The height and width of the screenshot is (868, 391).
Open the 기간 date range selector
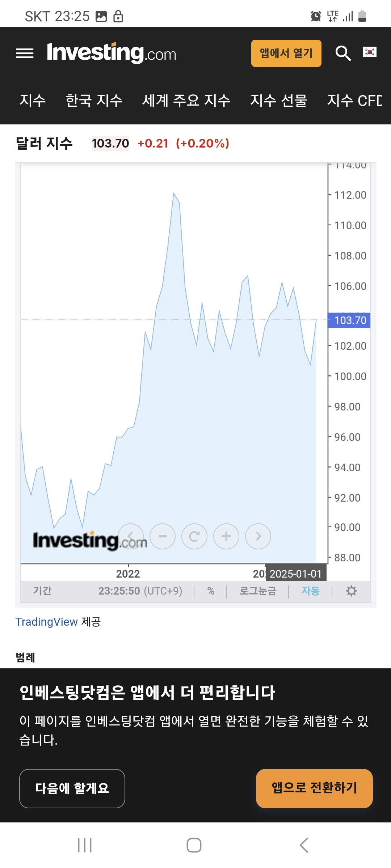pyautogui.click(x=42, y=591)
